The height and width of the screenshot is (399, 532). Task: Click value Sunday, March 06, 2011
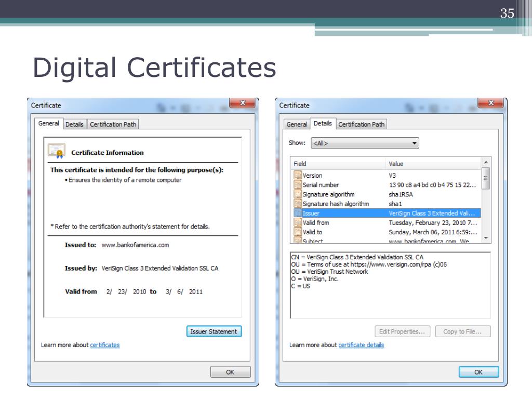pos(433,232)
